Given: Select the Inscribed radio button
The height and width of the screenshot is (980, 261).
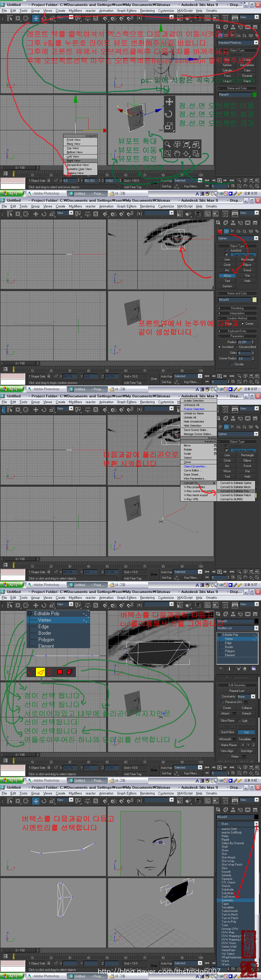Looking at the screenshot, I should [219, 347].
